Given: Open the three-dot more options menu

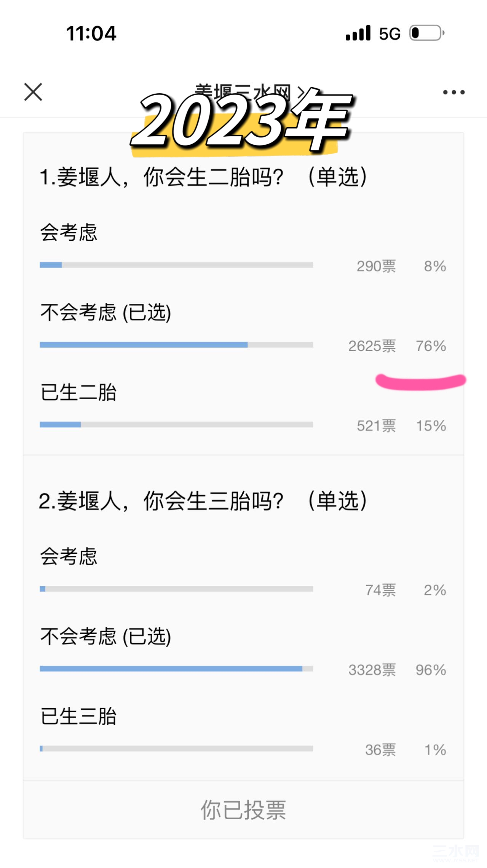Looking at the screenshot, I should 453,92.
